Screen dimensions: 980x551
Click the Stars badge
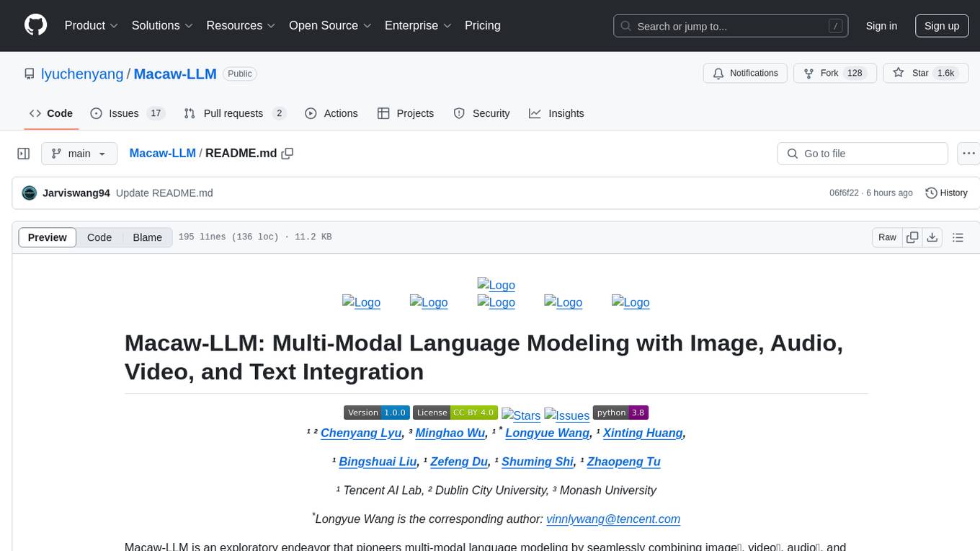pyautogui.click(x=521, y=415)
